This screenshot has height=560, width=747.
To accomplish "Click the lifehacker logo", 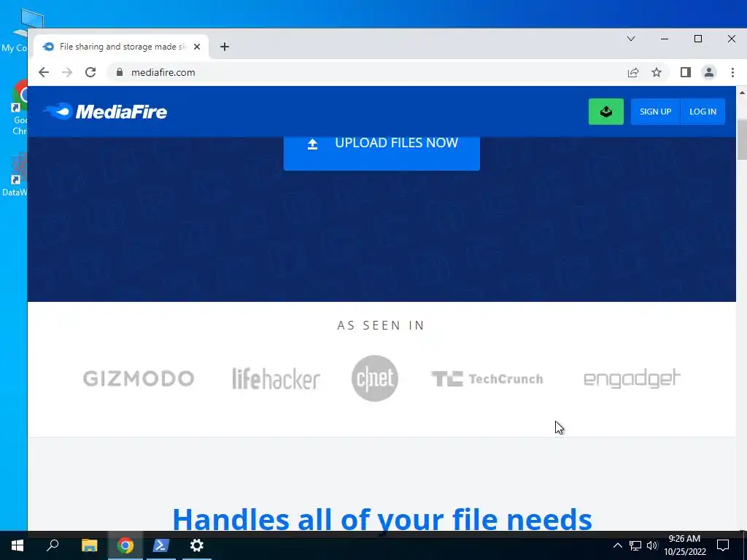I will click(x=276, y=378).
